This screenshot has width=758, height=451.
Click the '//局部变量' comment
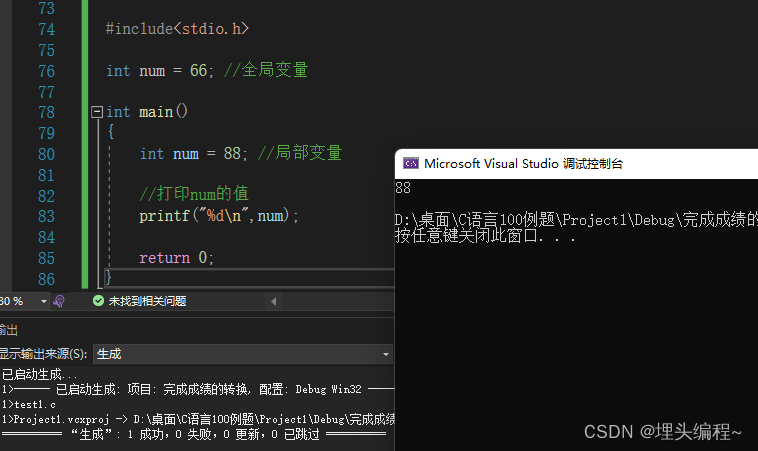coord(300,153)
